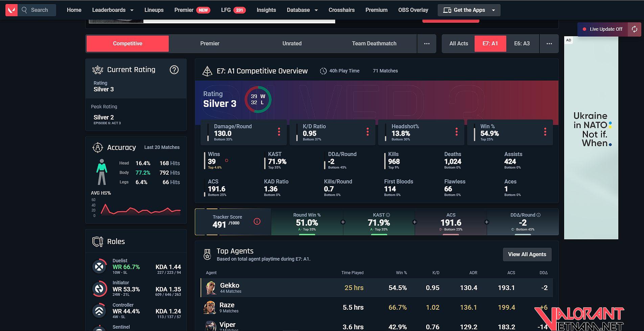Screen dimensions: 644x331
Task: Click plus icon after KAST score tile
Action: (x=415, y=222)
